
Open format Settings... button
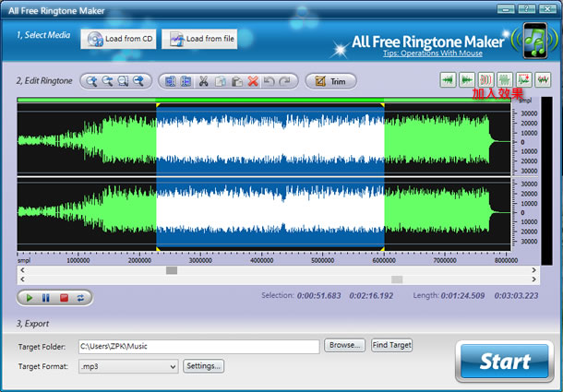[x=204, y=366]
